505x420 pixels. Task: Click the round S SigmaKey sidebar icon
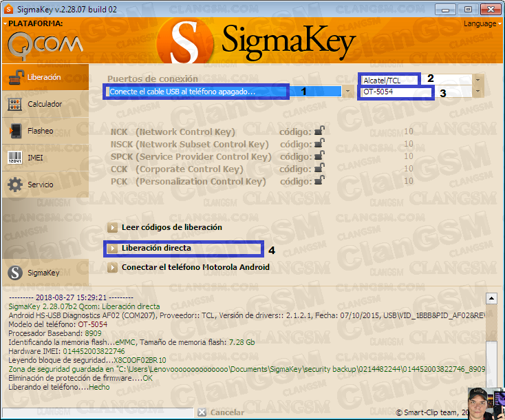[15, 273]
